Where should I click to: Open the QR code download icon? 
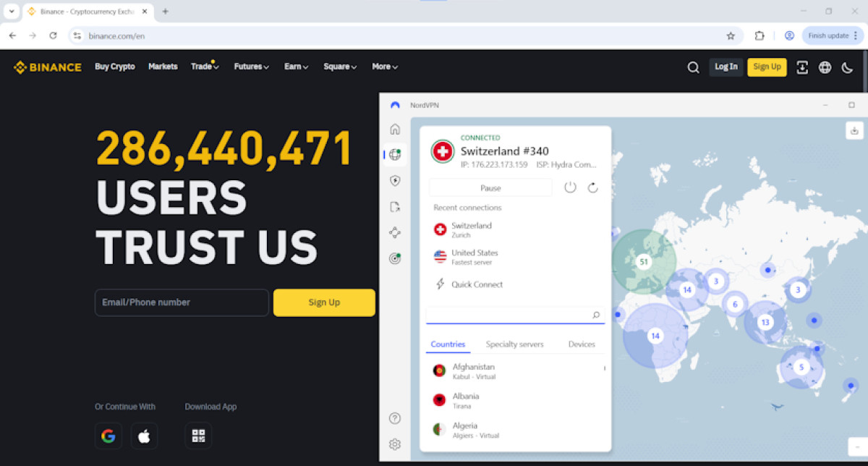coord(198,436)
